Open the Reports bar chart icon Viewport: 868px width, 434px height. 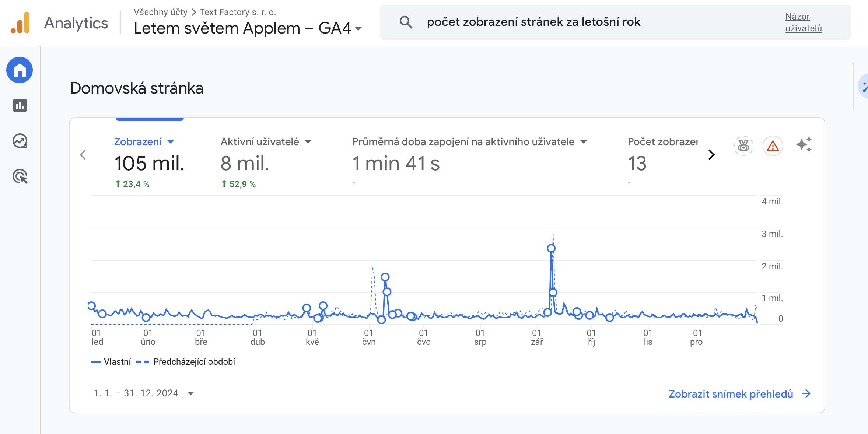(x=20, y=105)
